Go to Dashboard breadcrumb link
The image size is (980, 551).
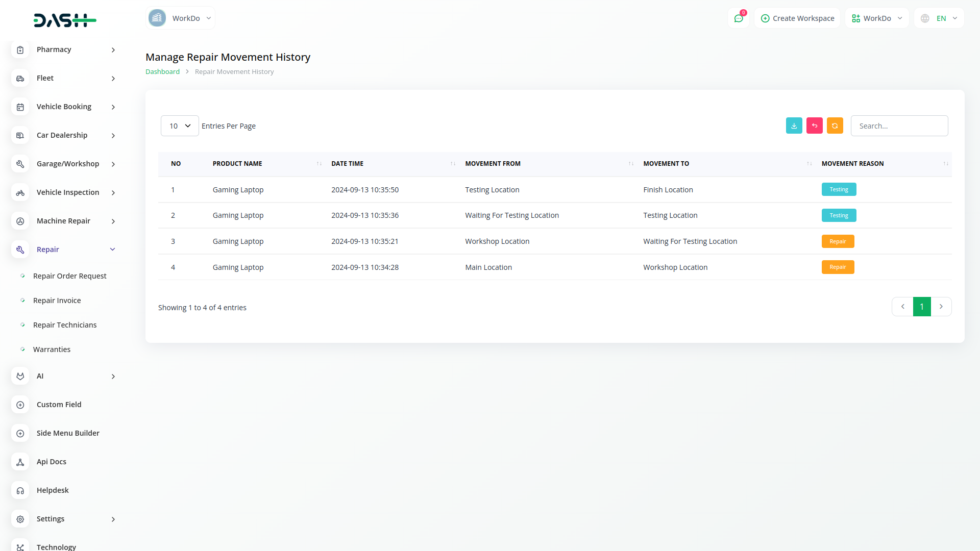click(162, 71)
